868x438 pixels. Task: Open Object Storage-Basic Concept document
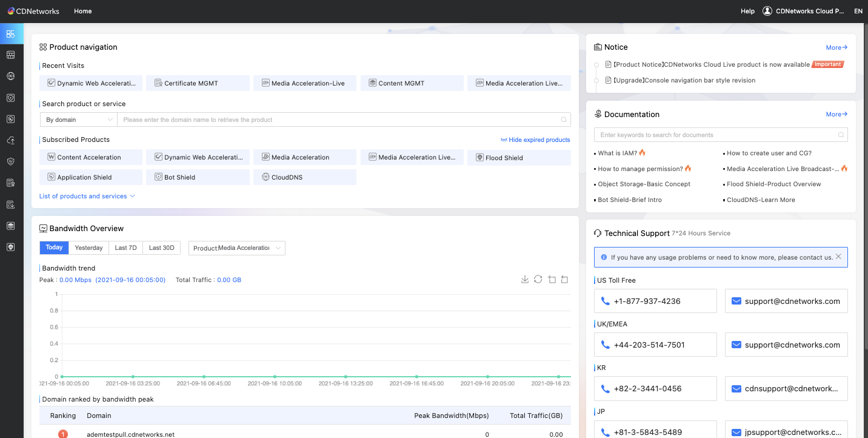644,184
